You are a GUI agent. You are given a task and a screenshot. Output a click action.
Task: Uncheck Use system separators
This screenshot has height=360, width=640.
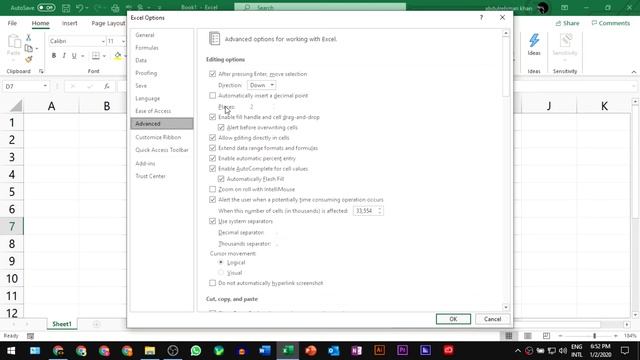[212, 221]
